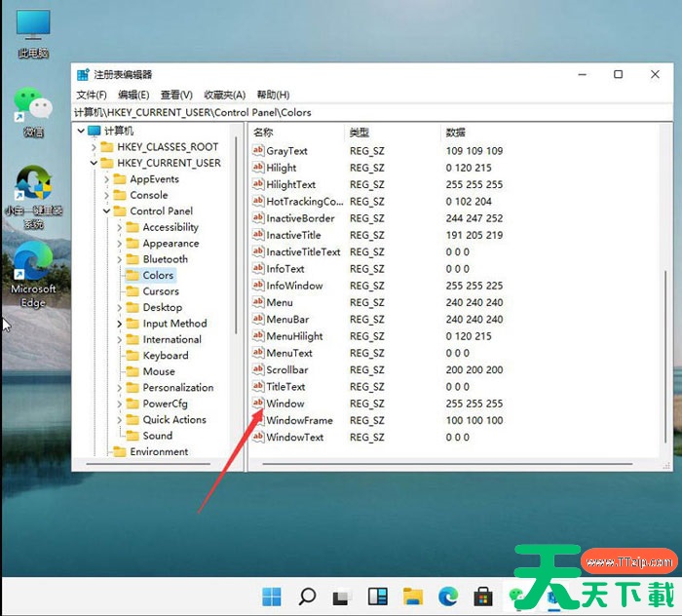Viewport: 682px width, 616px height.
Task: Click the Menu value icon
Action: click(258, 302)
